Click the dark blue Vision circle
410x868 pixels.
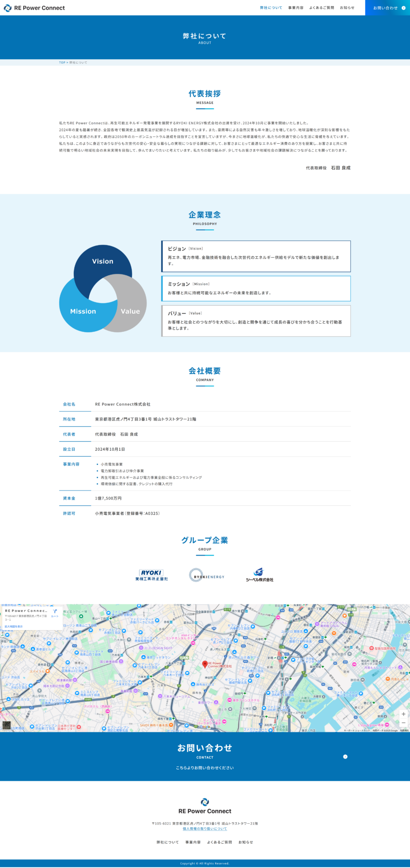(x=103, y=261)
